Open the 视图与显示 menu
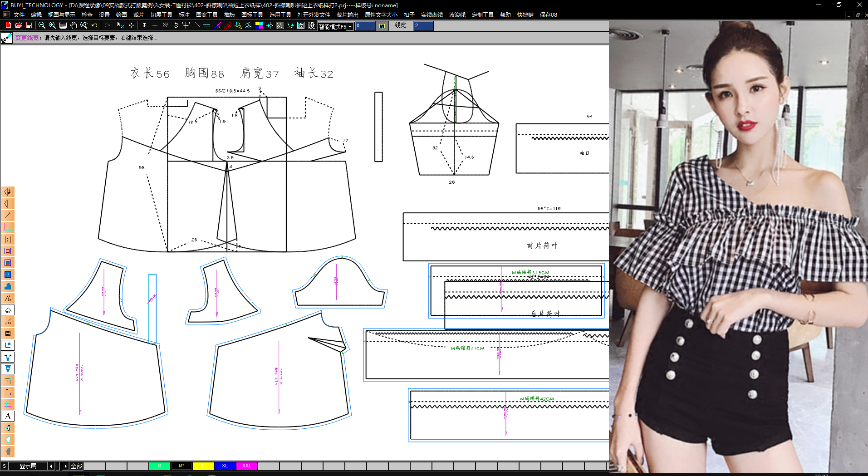 tap(62, 15)
